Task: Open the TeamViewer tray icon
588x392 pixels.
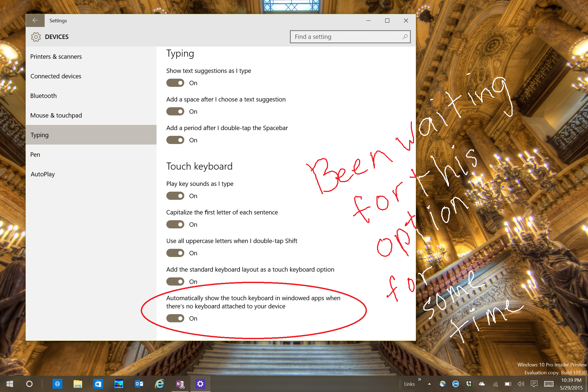Action: [x=455, y=384]
